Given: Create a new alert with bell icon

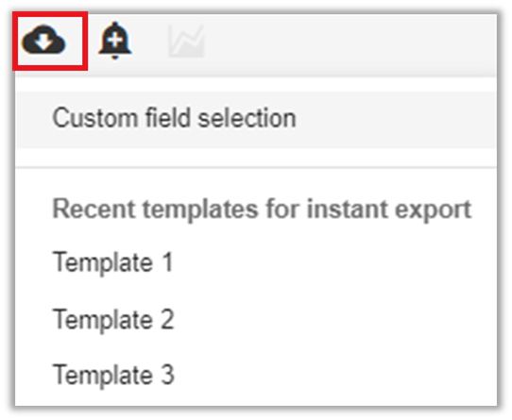Looking at the screenshot, I should click(x=115, y=41).
